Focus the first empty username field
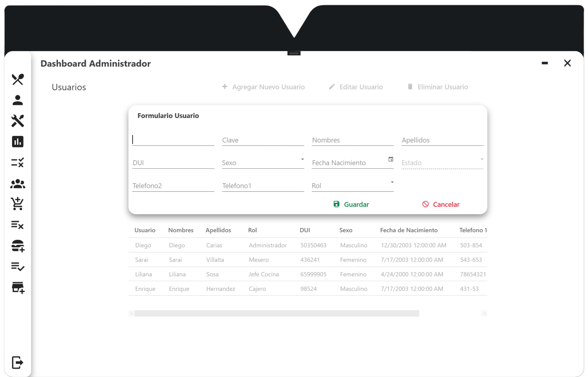 (173, 140)
